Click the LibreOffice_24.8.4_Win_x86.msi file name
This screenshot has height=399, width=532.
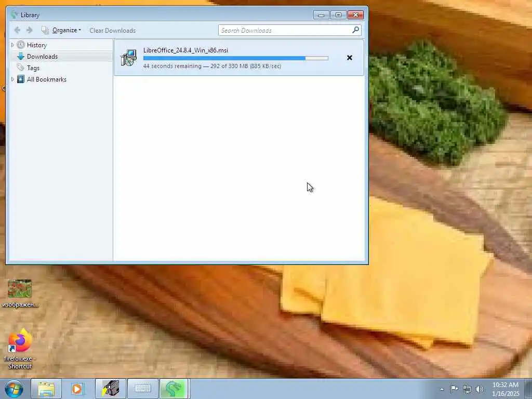[185, 50]
